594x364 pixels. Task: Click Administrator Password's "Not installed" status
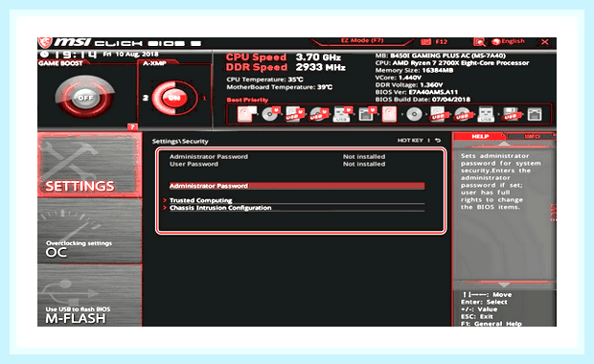pos(364,156)
